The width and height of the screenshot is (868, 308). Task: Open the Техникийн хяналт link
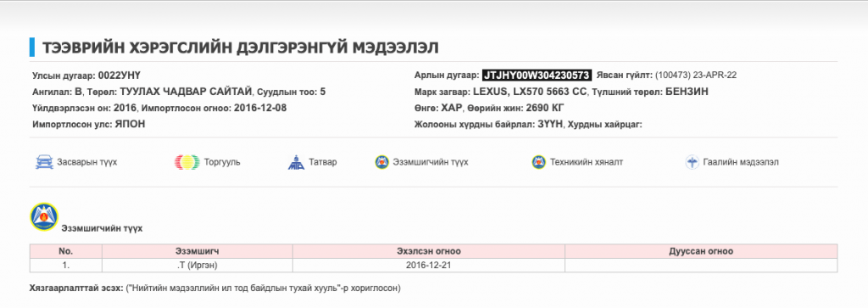587,162
